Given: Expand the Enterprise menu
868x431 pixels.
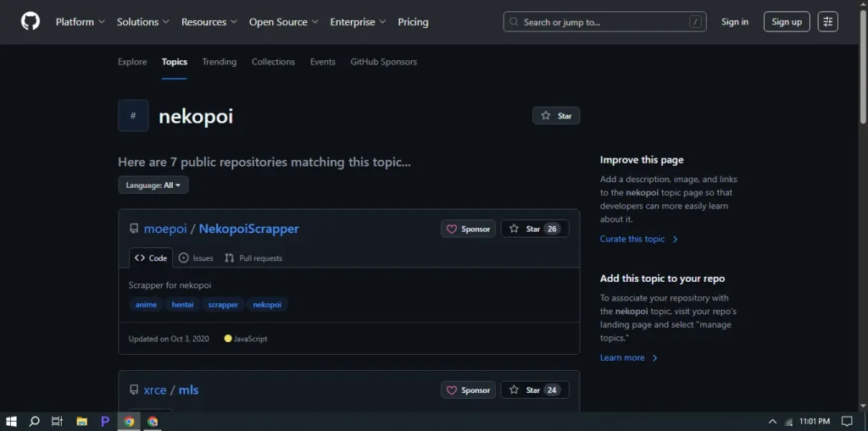Looking at the screenshot, I should 358,22.
